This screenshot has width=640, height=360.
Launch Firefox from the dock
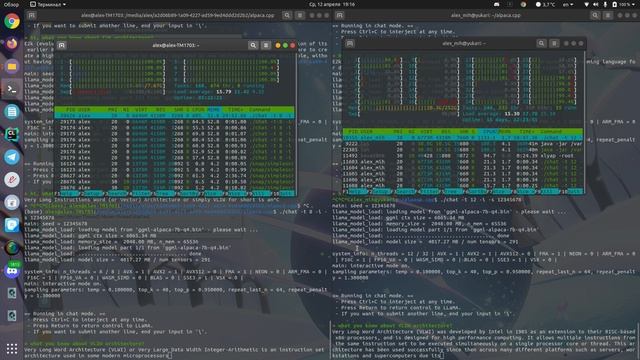tap(12, 43)
